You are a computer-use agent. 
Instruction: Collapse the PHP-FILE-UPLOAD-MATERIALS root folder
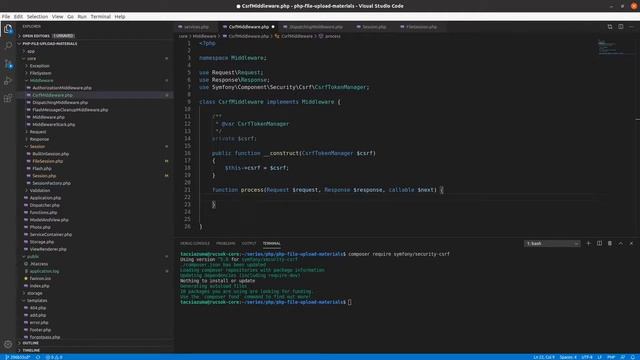coord(49,44)
